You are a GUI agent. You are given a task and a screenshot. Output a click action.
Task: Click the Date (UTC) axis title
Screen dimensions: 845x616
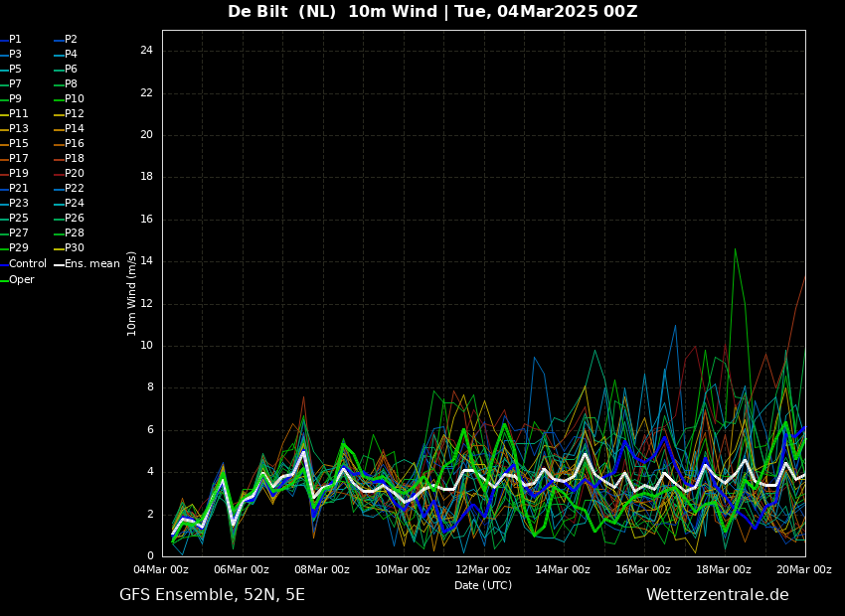point(483,585)
